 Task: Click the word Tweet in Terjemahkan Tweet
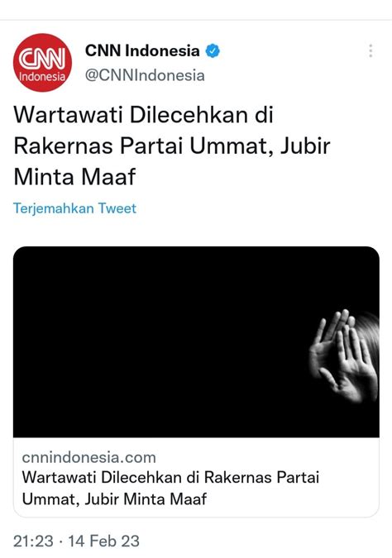117,208
